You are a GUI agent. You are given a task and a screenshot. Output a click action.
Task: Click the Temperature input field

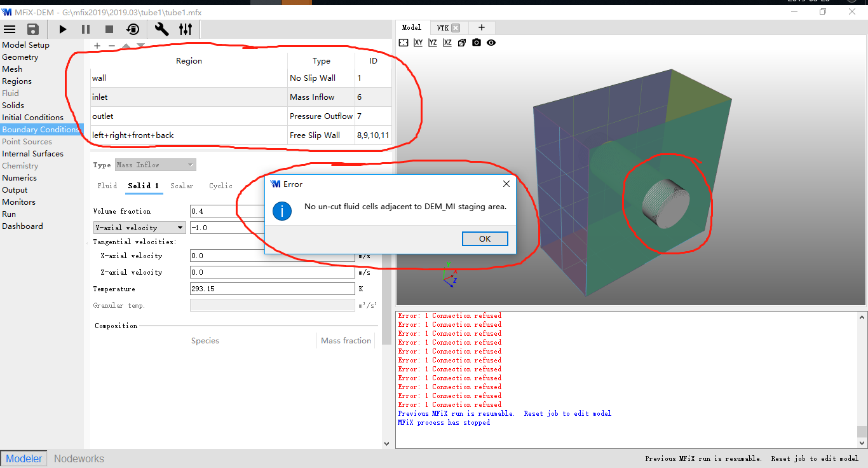pos(272,289)
